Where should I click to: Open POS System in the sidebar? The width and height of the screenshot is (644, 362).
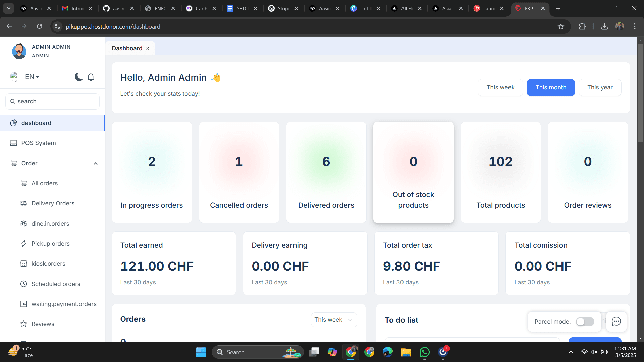click(x=52, y=143)
